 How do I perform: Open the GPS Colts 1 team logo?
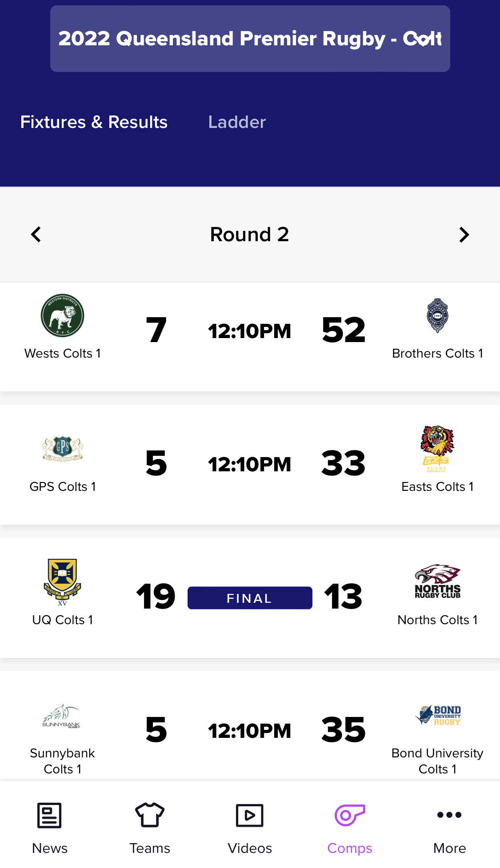63,449
